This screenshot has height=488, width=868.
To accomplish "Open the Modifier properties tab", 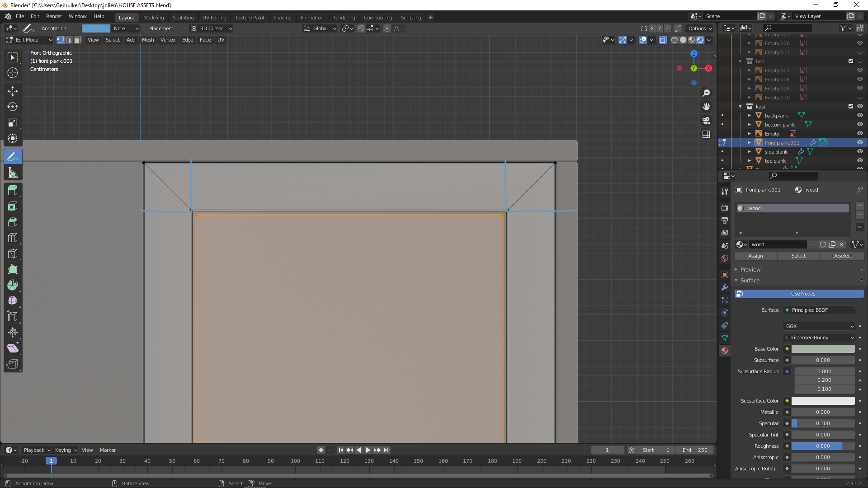I will pos(725,287).
